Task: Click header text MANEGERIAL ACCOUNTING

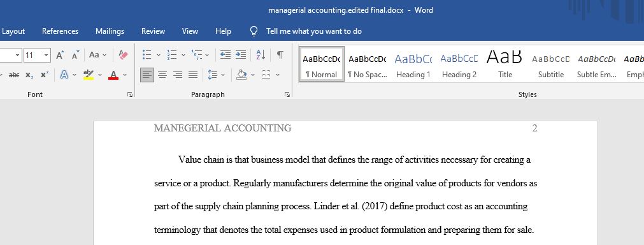Action: [222, 128]
